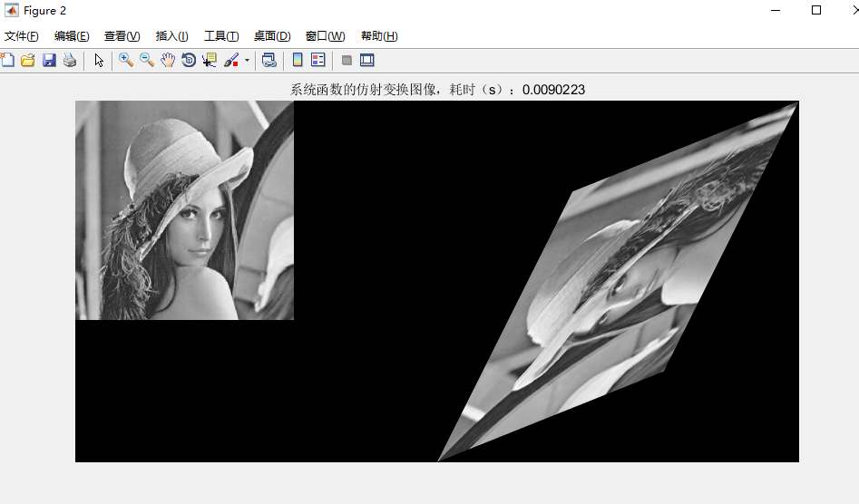859x504 pixels.
Task: Select the Data Cursor tool
Action: [210, 60]
